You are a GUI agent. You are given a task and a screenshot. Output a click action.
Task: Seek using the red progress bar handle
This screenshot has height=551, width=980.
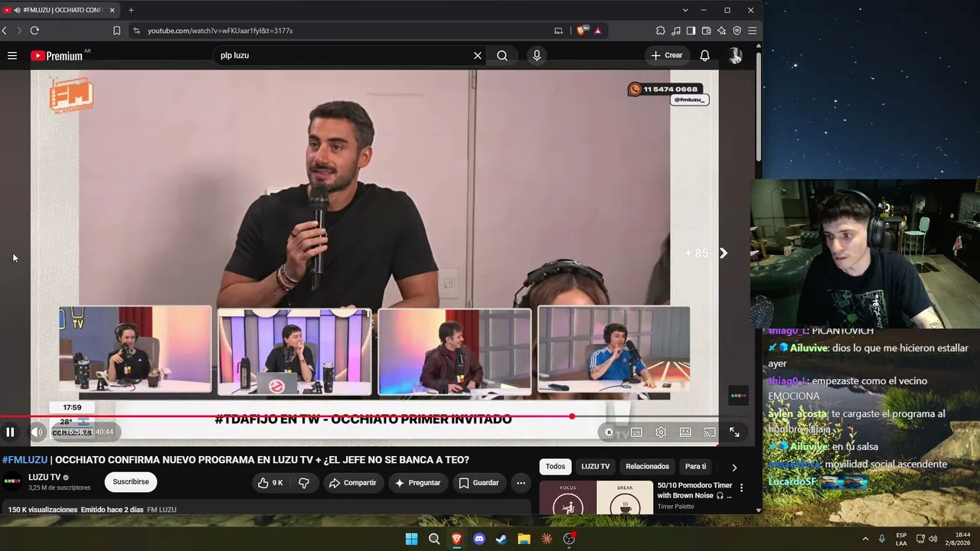click(572, 416)
